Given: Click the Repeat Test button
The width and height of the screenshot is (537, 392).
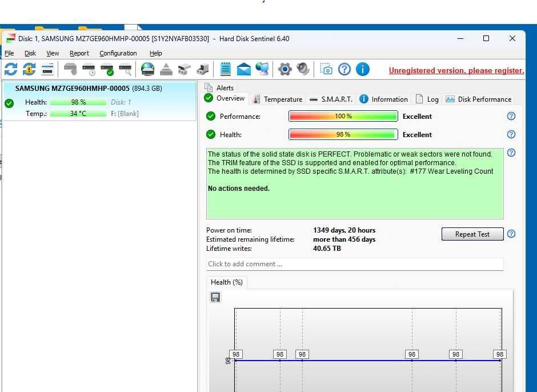Looking at the screenshot, I should [472, 234].
